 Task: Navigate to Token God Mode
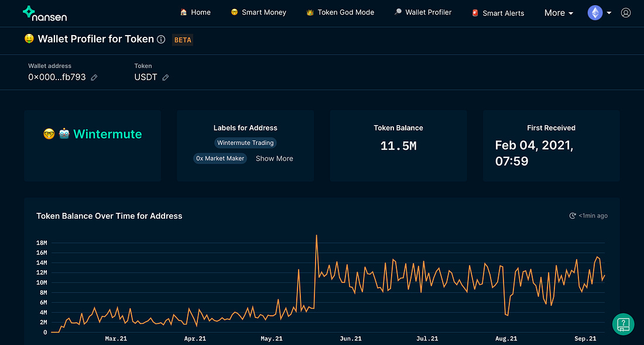340,12
